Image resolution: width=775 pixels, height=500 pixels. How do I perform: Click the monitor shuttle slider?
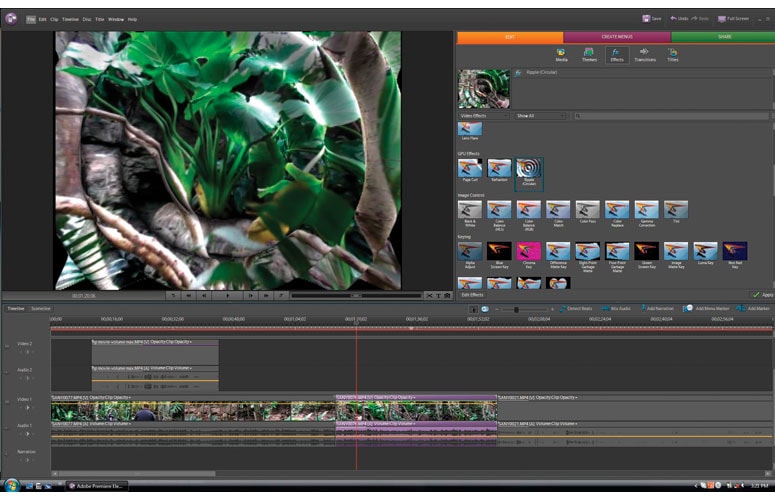[x=356, y=295]
